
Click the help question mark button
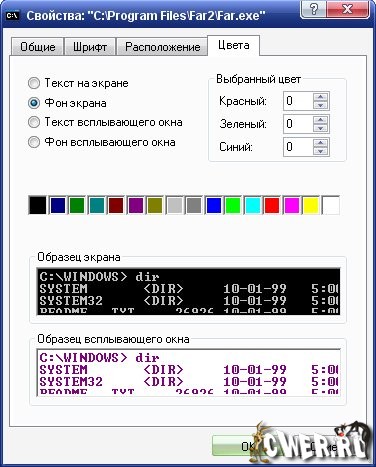pos(314,9)
